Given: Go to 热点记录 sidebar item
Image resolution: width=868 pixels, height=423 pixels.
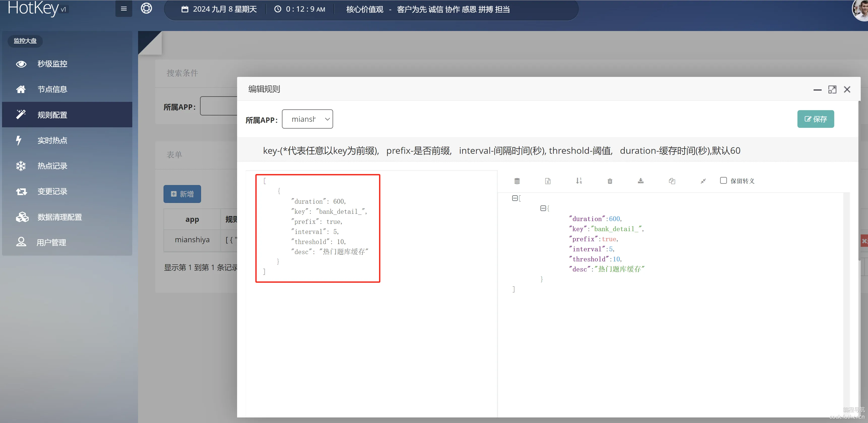Looking at the screenshot, I should click(x=52, y=166).
